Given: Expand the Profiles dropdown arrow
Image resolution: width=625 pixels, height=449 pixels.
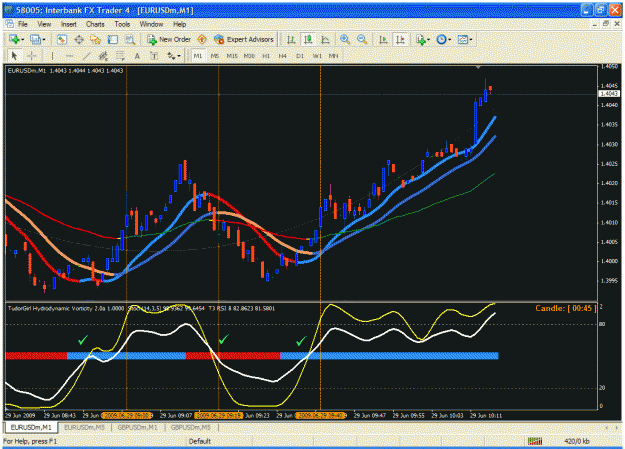Looking at the screenshot, I should point(43,39).
